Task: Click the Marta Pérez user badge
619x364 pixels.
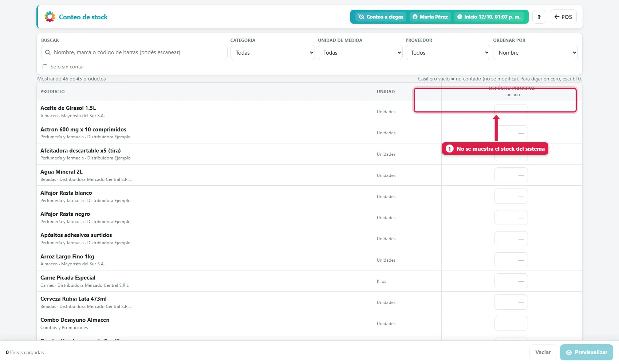Action: tap(430, 17)
